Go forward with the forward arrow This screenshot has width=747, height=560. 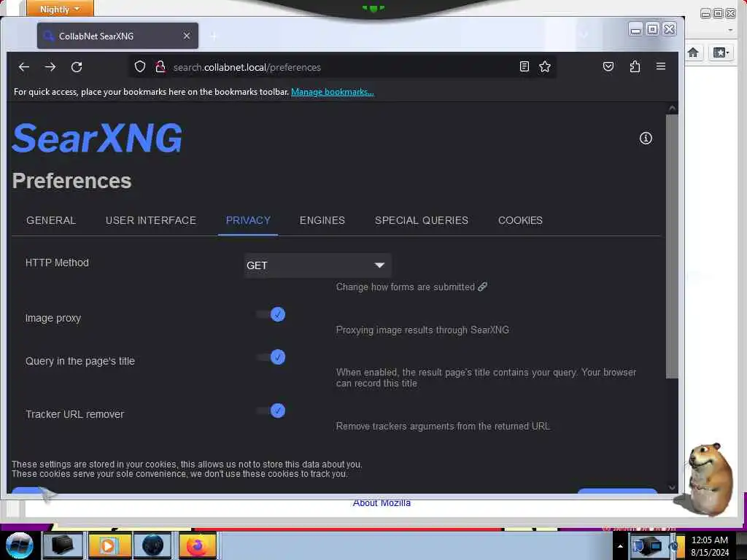(x=50, y=67)
